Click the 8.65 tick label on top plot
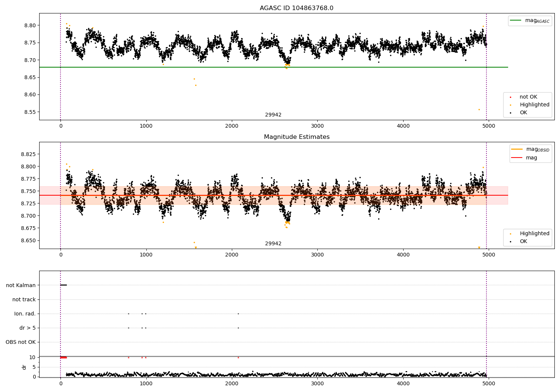The height and width of the screenshot is (392, 560). [30, 77]
